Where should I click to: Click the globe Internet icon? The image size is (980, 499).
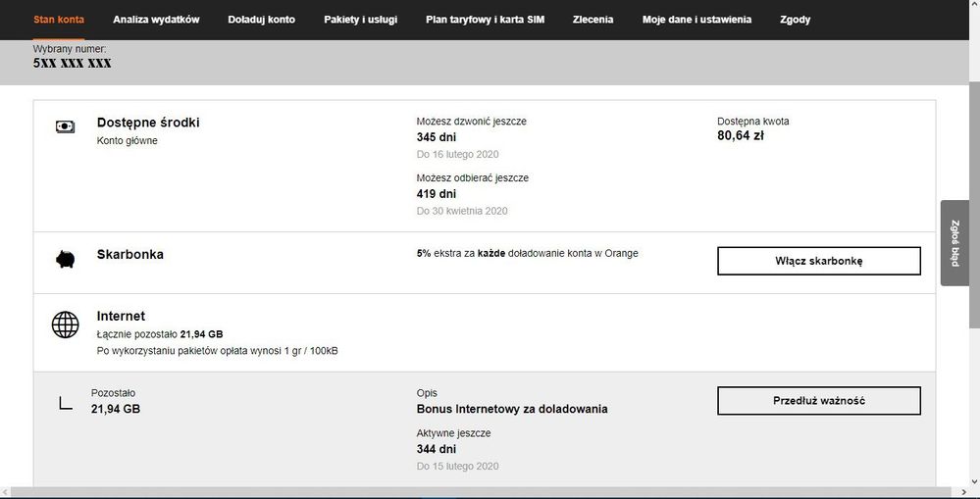click(65, 324)
